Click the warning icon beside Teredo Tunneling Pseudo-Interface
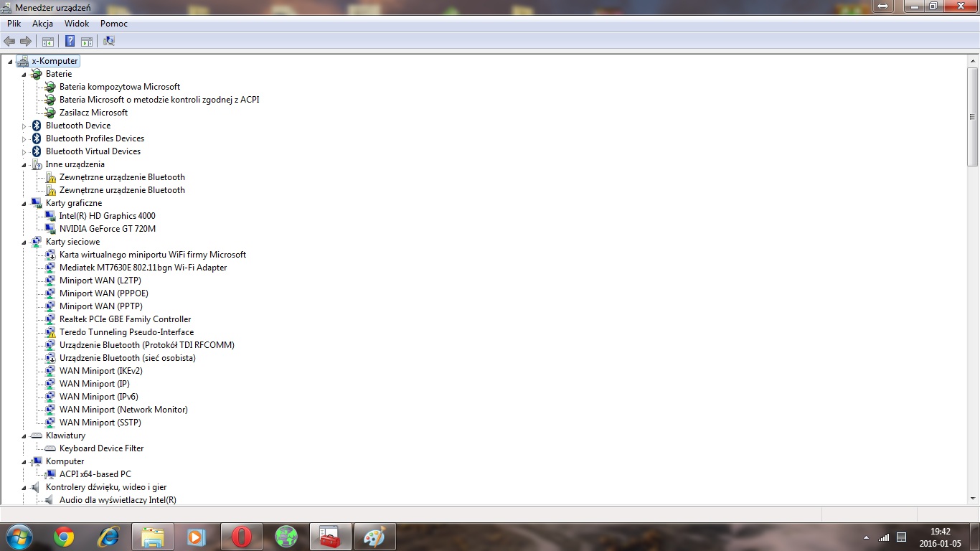Image resolution: width=980 pixels, height=551 pixels. pyautogui.click(x=50, y=332)
